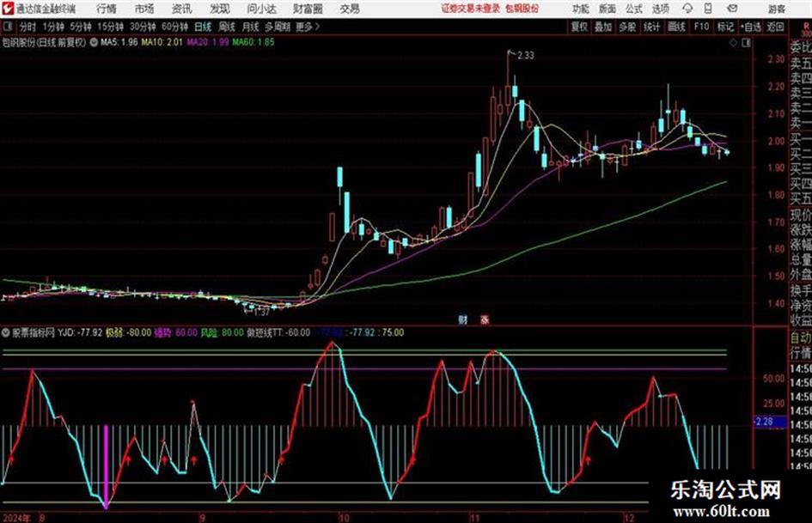Click the 做短线TT: -60.00 label
The width and height of the screenshot is (812, 523).
pyautogui.click(x=278, y=332)
